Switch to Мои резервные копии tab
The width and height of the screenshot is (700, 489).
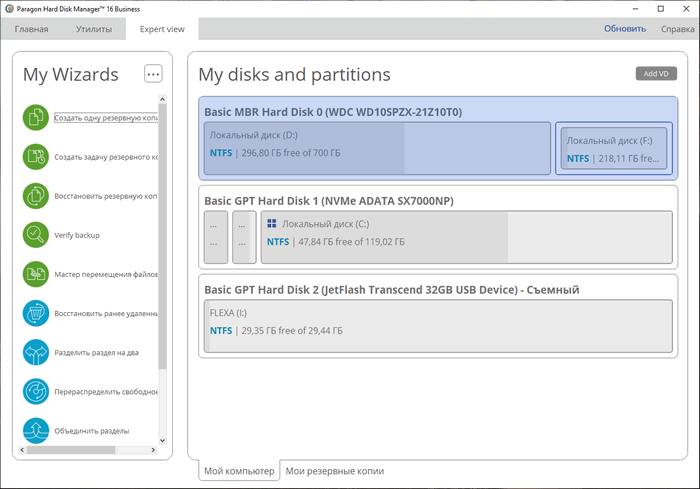tap(334, 470)
